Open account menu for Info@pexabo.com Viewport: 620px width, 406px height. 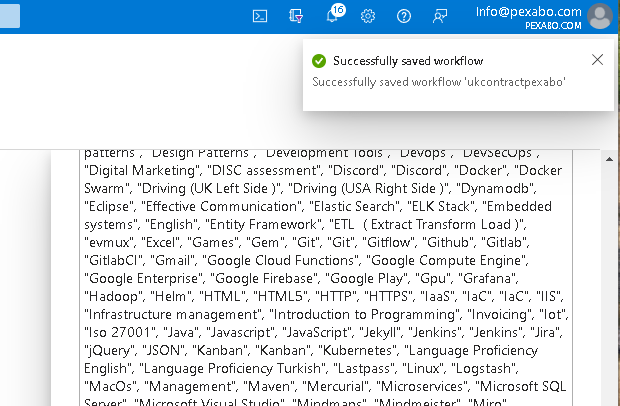click(529, 17)
